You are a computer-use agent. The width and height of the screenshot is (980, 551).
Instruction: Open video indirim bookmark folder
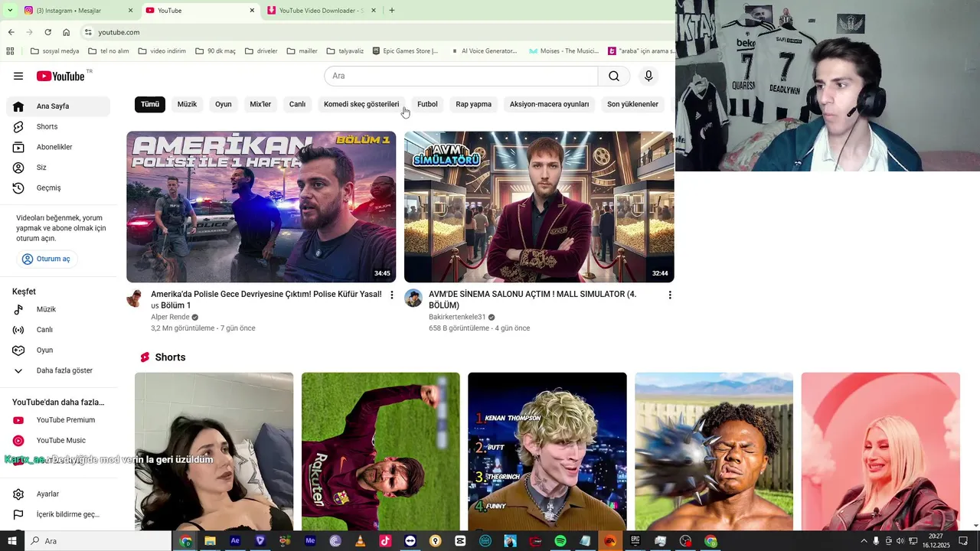[x=162, y=51]
